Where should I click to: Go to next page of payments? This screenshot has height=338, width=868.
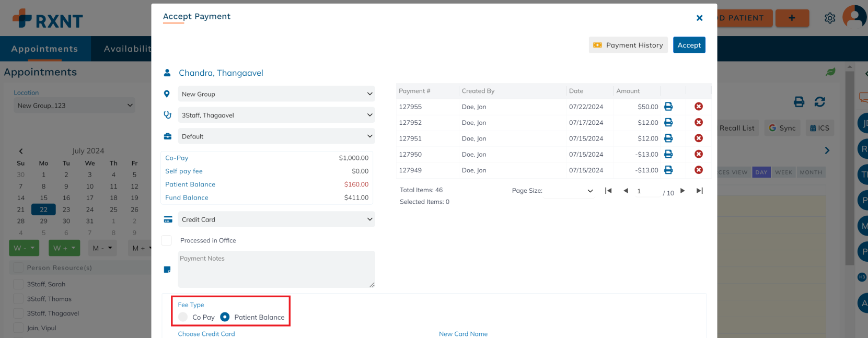pos(682,191)
